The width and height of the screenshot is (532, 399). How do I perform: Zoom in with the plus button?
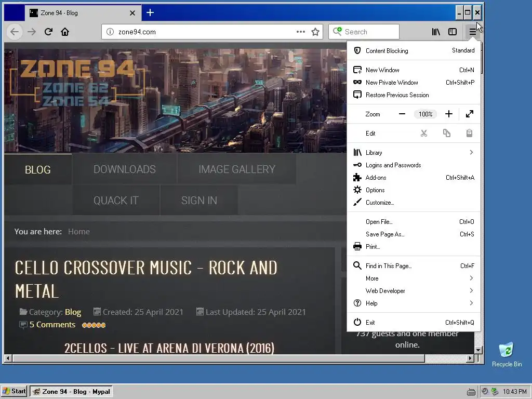pyautogui.click(x=448, y=114)
